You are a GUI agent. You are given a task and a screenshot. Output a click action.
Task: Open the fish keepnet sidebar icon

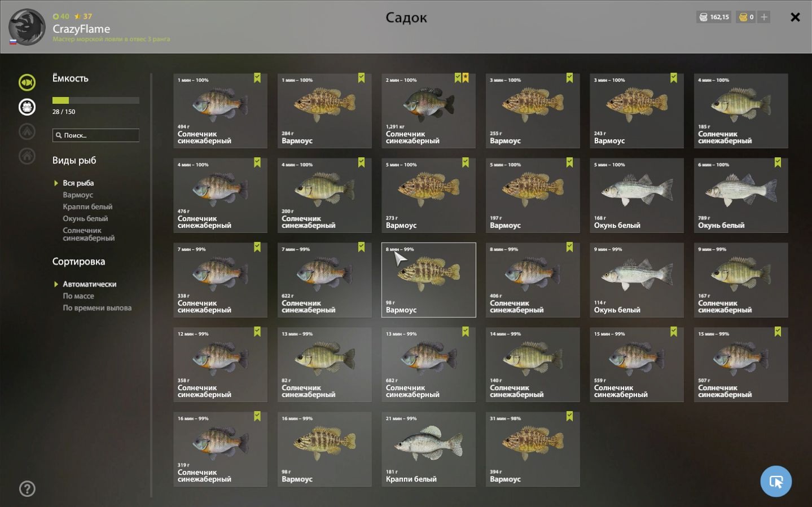pyautogui.click(x=27, y=82)
